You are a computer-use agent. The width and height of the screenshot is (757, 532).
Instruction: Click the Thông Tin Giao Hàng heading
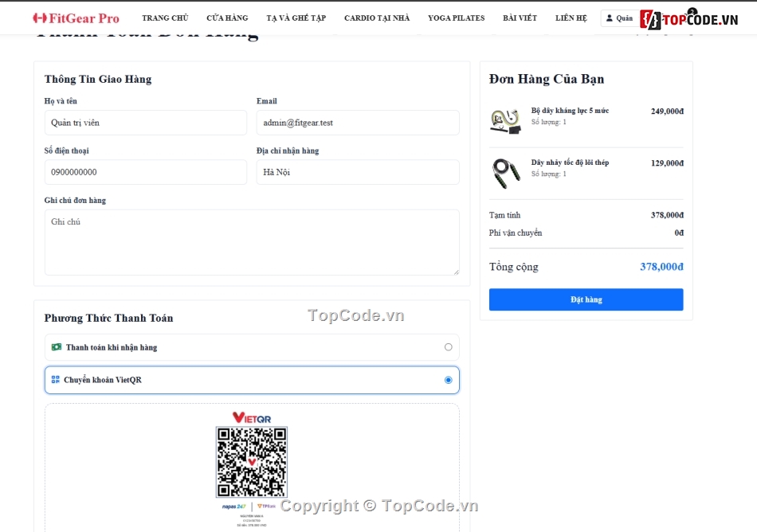pyautogui.click(x=98, y=79)
